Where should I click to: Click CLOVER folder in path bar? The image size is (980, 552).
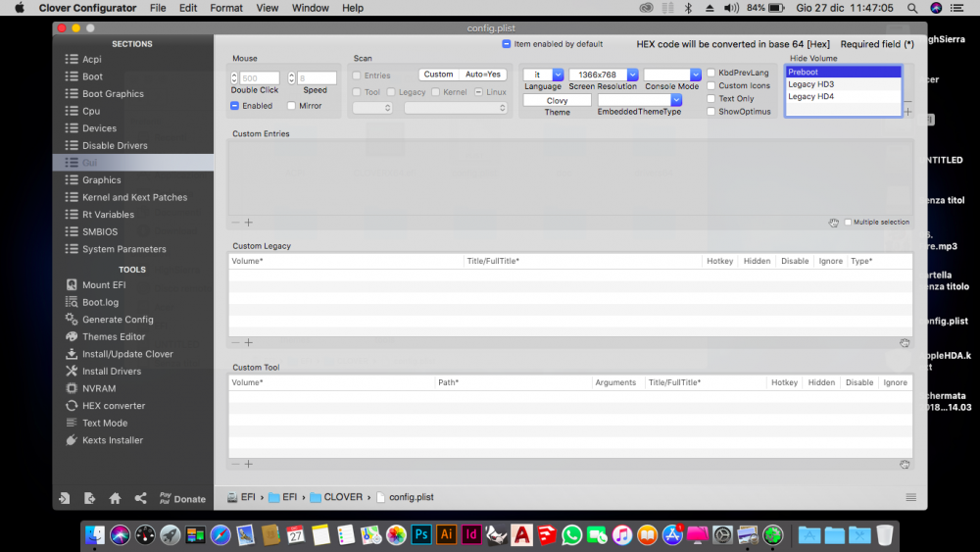336,498
